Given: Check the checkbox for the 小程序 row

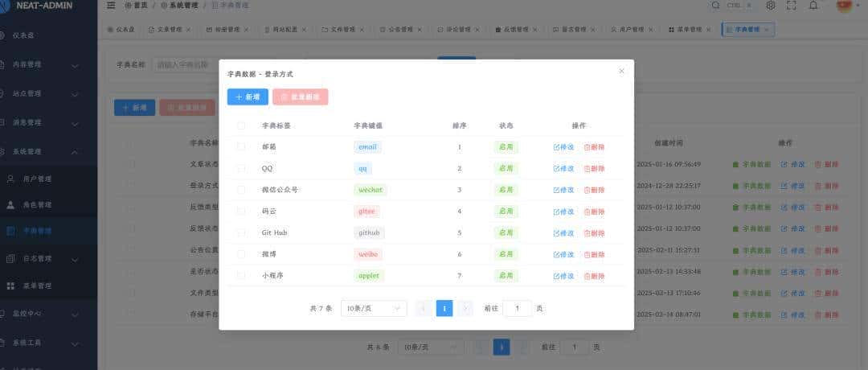Looking at the screenshot, I should coord(241,275).
